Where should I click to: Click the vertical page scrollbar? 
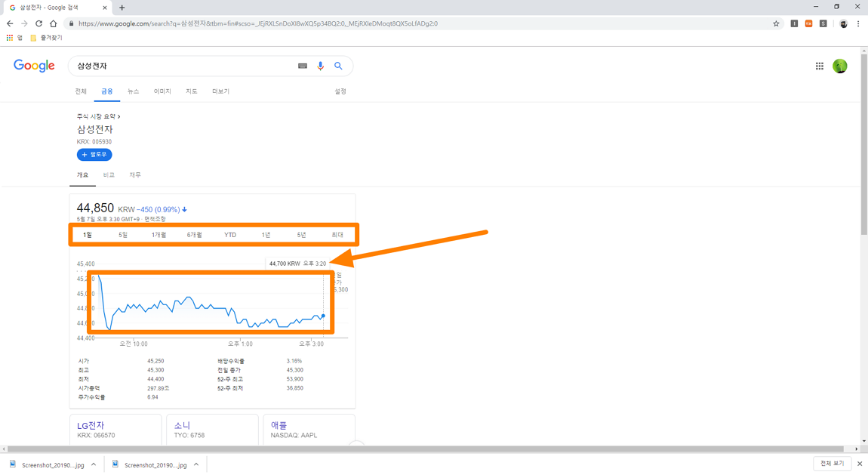pyautogui.click(x=863, y=144)
